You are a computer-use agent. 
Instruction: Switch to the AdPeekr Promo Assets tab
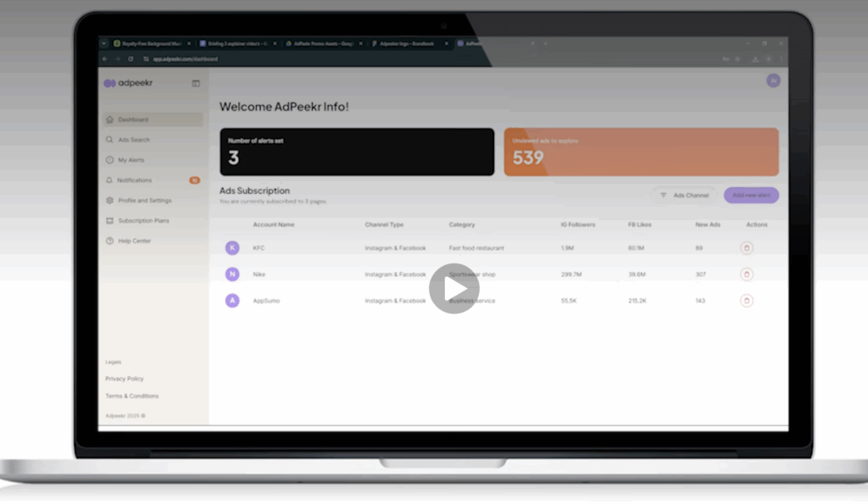click(x=322, y=43)
